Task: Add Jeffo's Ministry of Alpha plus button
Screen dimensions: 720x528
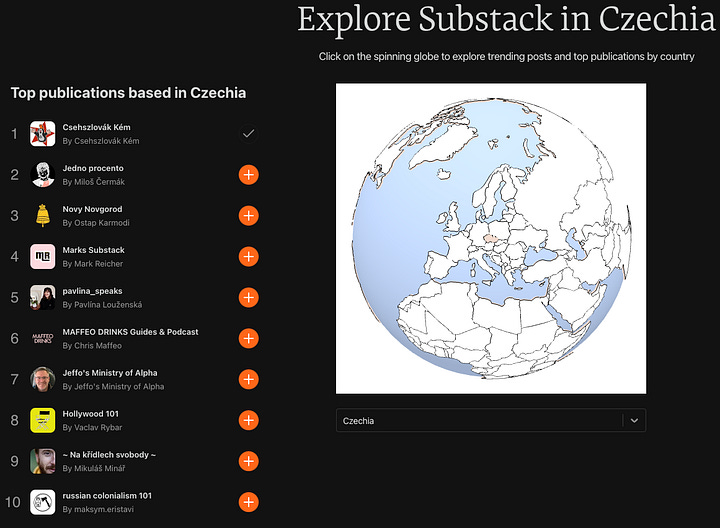Action: point(248,379)
